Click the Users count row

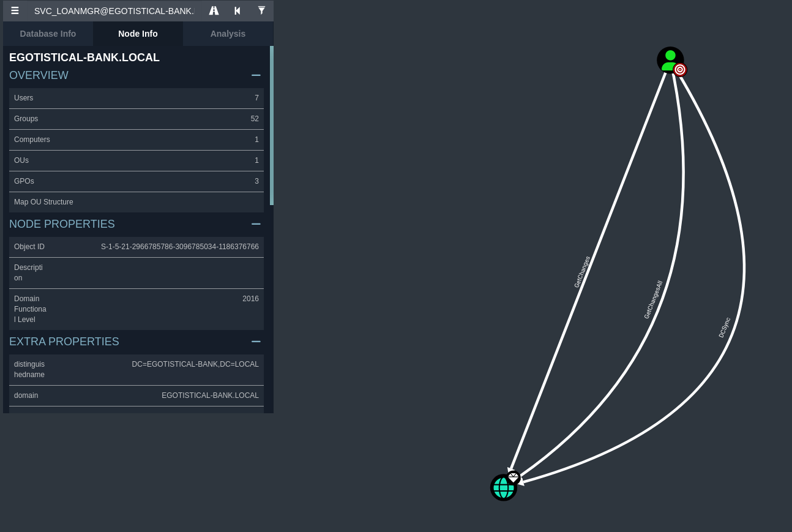[x=136, y=98]
